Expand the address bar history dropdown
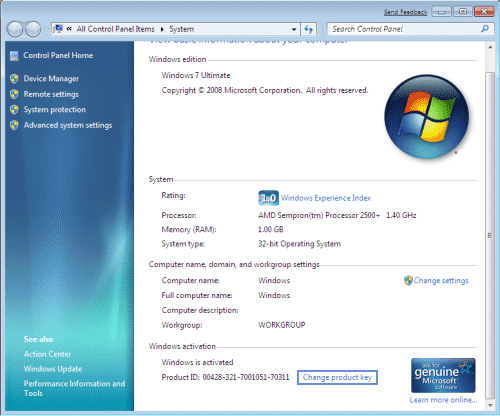 pos(294,29)
